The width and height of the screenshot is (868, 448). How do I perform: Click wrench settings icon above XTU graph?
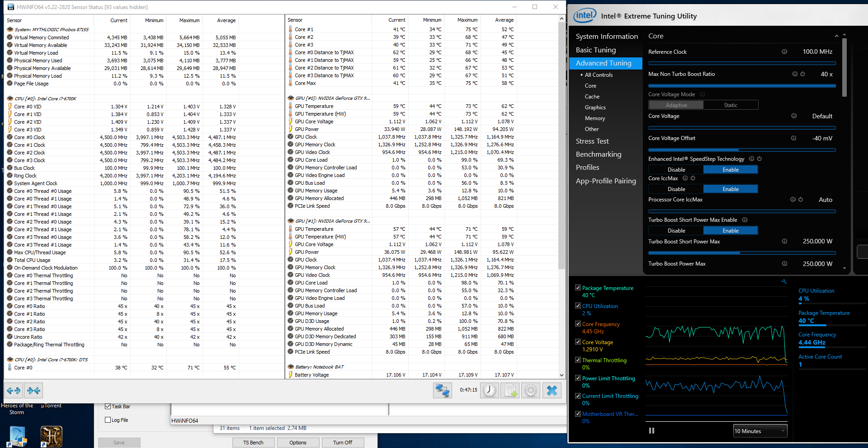click(784, 282)
